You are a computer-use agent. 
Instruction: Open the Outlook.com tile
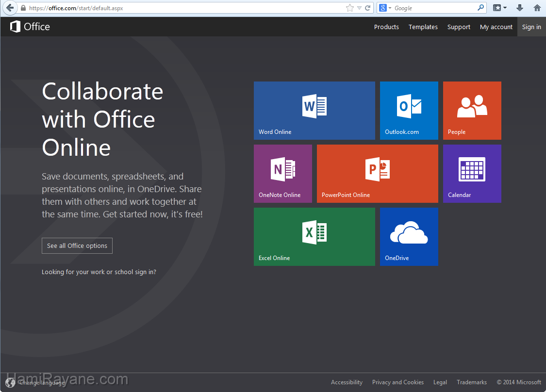pyautogui.click(x=409, y=110)
